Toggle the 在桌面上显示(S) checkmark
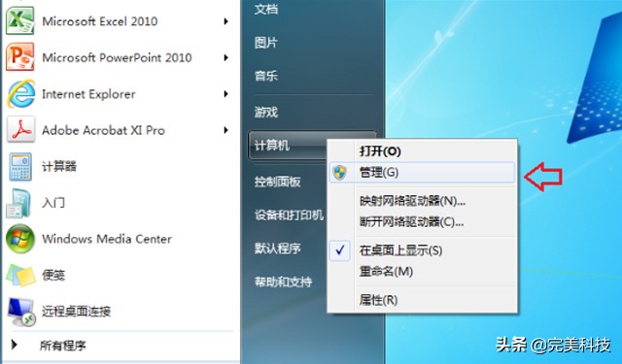The image size is (622, 364). tap(340, 250)
